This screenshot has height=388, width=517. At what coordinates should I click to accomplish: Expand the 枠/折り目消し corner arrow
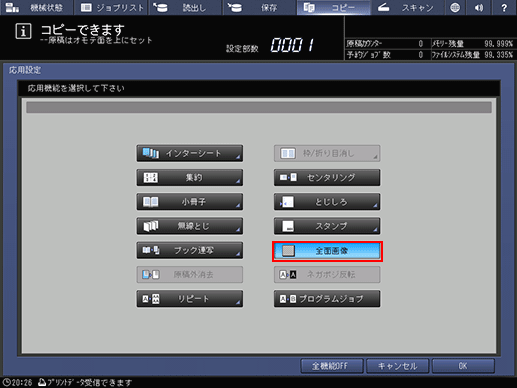tap(375, 157)
